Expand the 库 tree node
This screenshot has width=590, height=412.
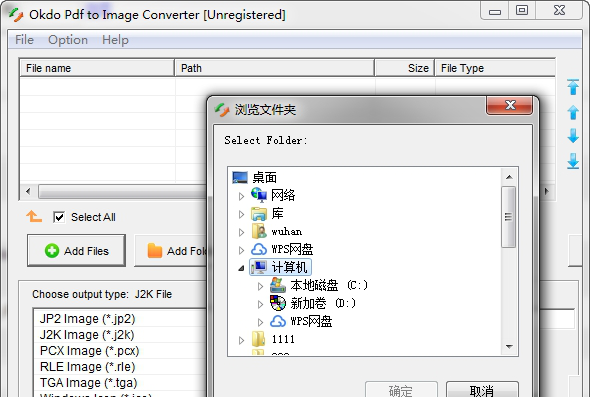tap(241, 214)
